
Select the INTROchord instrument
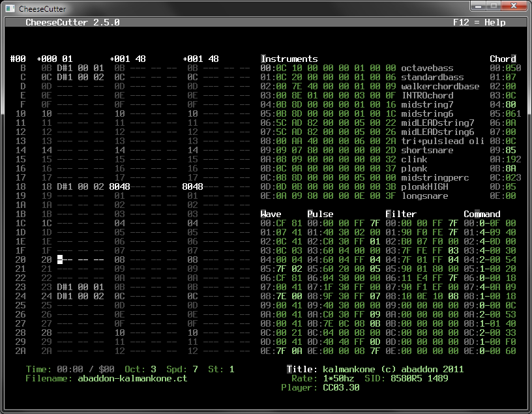pyautogui.click(x=357, y=96)
